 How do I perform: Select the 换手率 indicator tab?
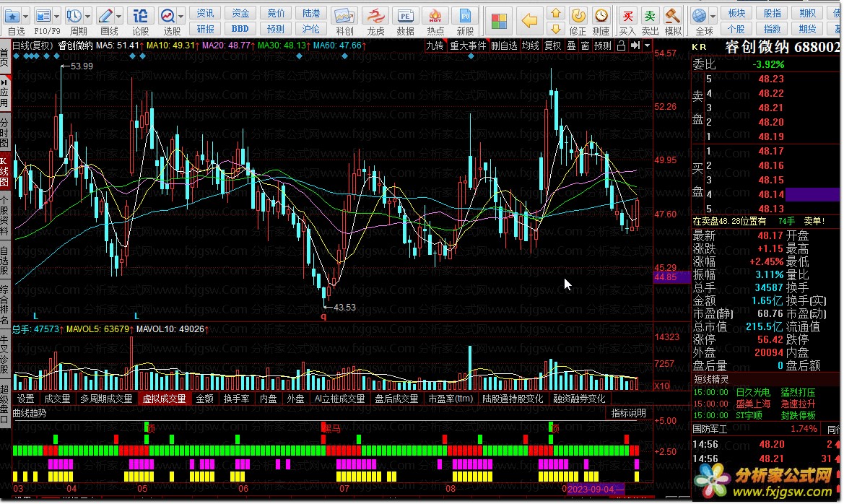coord(236,399)
